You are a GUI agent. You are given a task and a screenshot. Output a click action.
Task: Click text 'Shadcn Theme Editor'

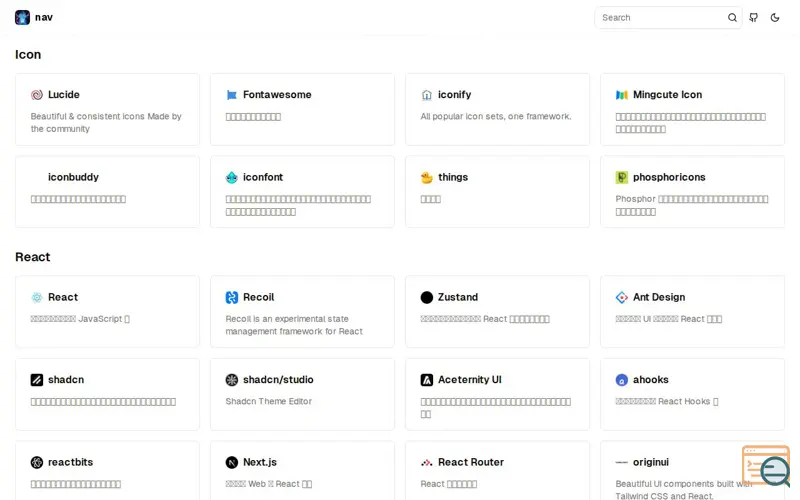(x=268, y=402)
